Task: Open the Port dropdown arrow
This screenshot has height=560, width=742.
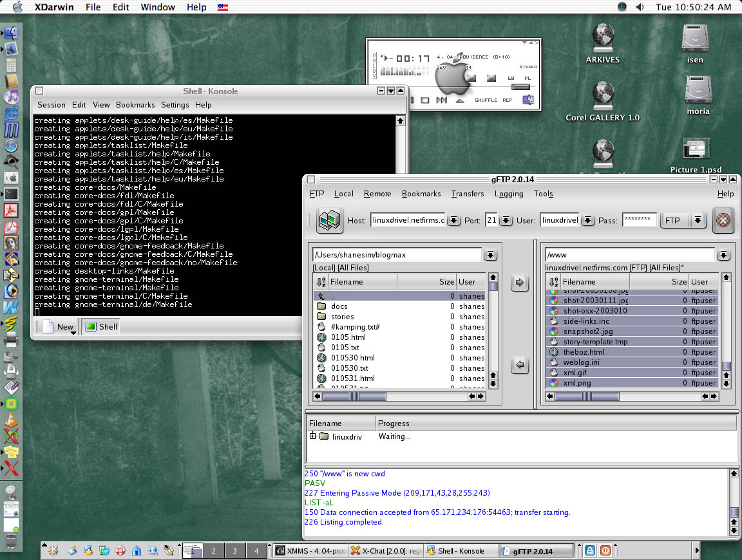Action: [x=506, y=220]
